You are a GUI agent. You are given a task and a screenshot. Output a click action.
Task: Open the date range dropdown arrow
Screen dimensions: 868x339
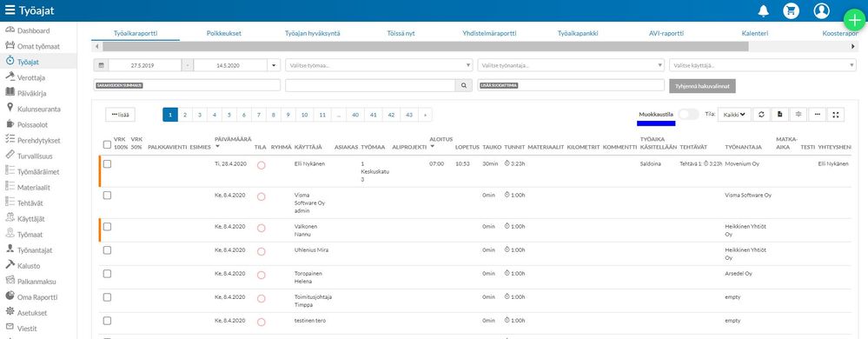274,65
